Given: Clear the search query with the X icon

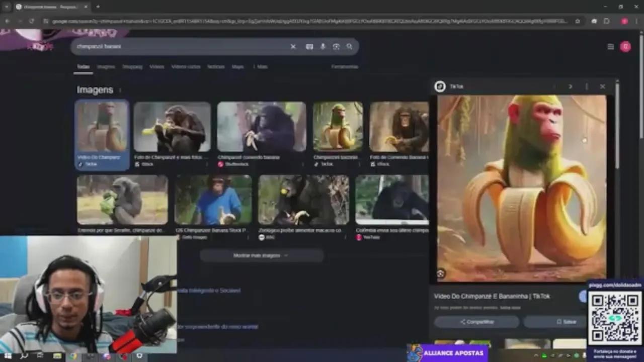Looking at the screenshot, I should click(x=293, y=46).
